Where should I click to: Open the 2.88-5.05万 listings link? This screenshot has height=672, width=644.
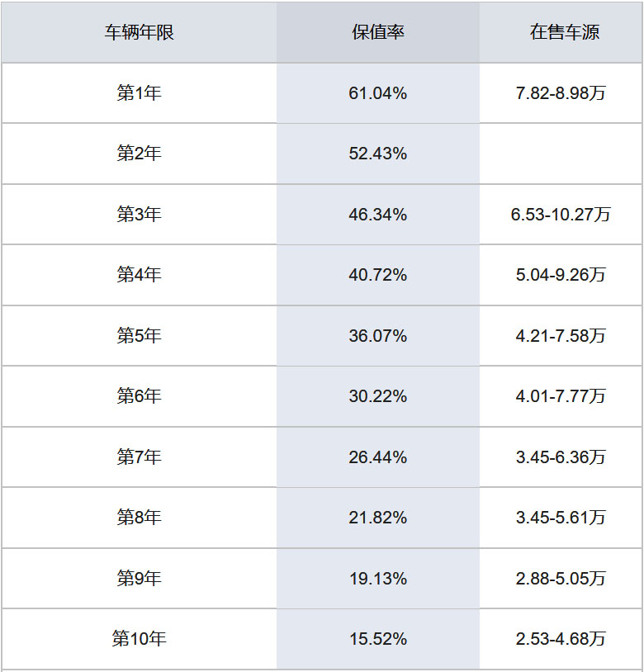point(561,579)
